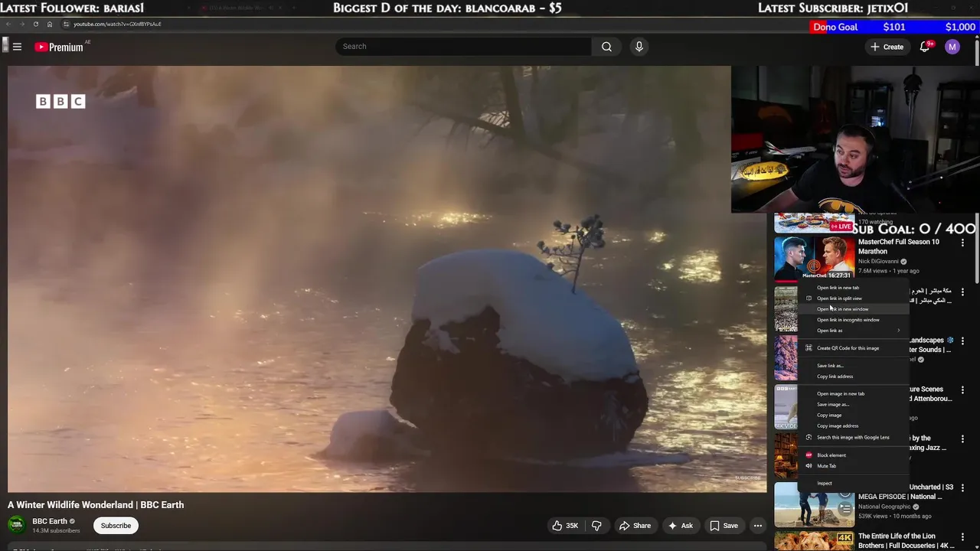This screenshot has width=980, height=551.
Task: Open options menu for the Arabic live video
Action: point(962,292)
